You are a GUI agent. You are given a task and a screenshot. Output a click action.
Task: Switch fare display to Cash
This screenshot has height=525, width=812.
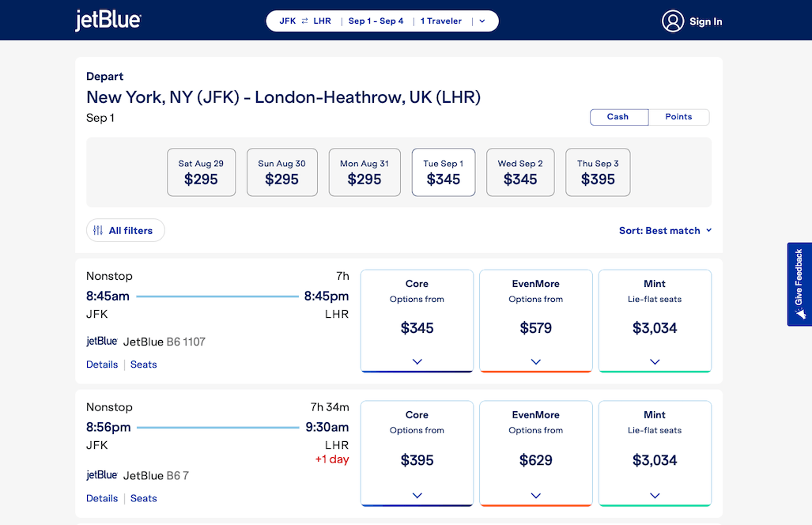coord(618,117)
